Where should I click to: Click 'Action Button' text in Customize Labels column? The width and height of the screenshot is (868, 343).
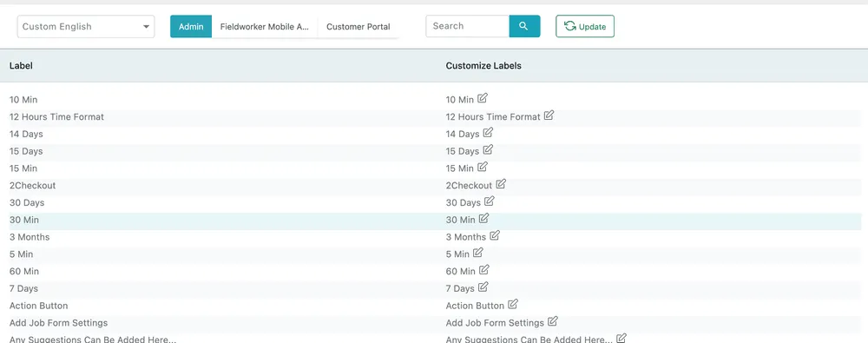click(x=475, y=306)
